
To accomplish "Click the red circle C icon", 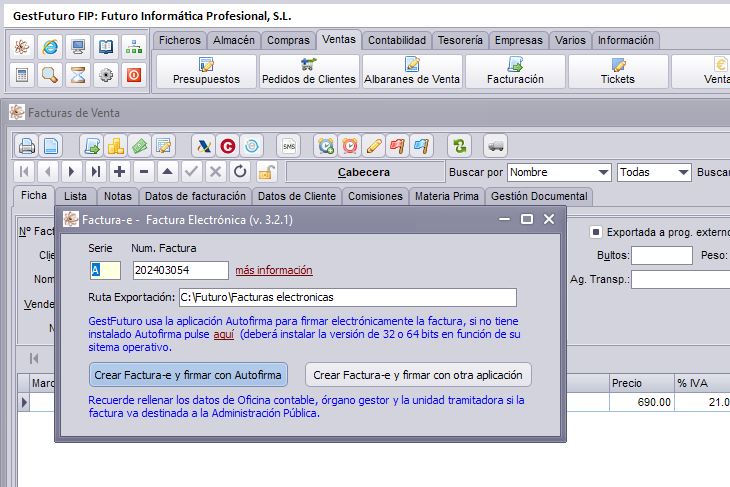I will pyautogui.click(x=228, y=146).
